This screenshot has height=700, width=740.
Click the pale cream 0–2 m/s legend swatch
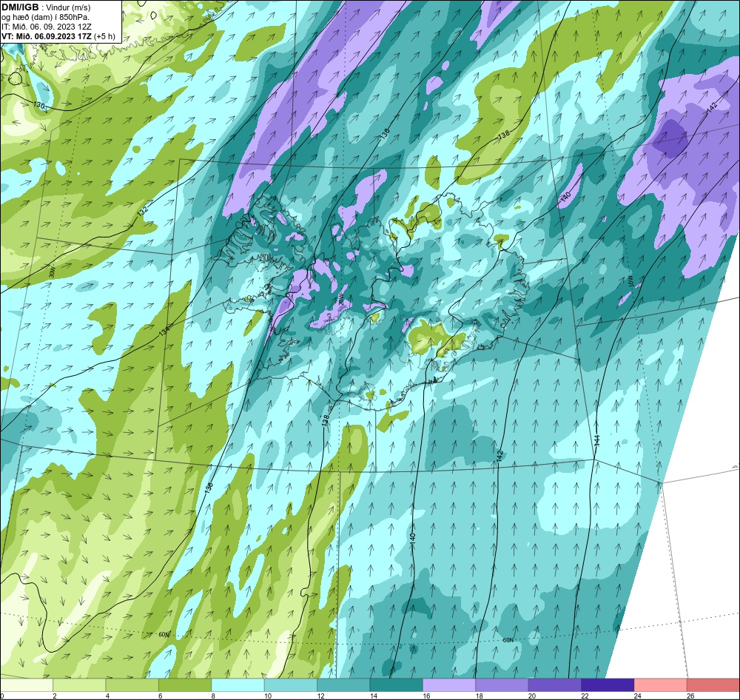point(27,684)
